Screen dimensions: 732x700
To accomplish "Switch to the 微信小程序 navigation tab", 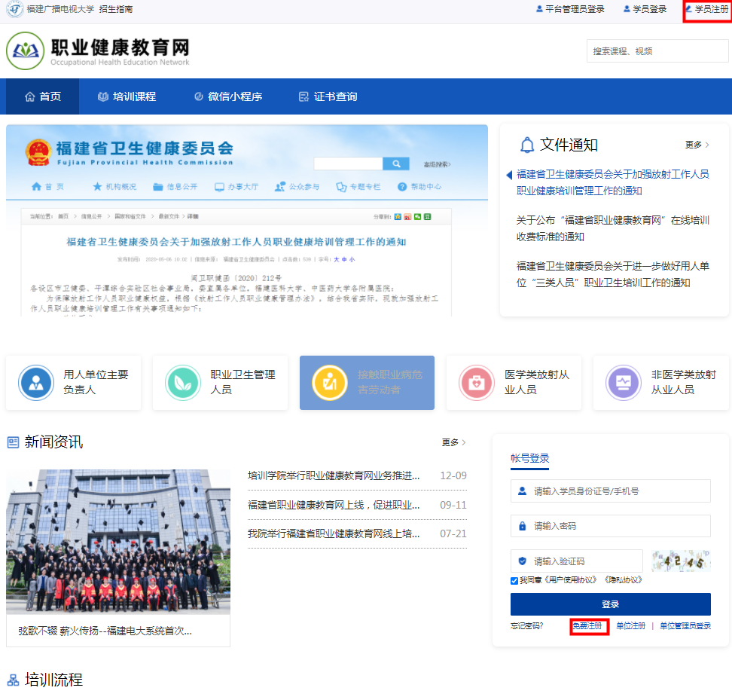I will point(227,96).
